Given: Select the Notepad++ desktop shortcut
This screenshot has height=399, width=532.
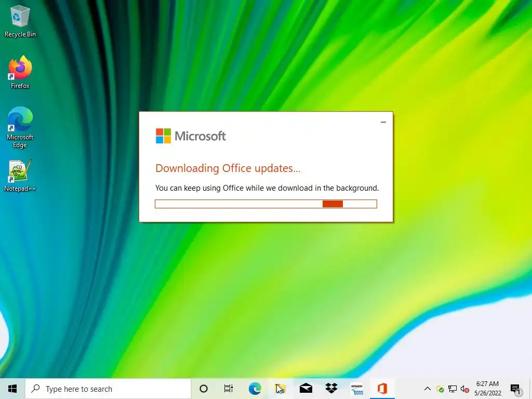Looking at the screenshot, I should tap(20, 176).
